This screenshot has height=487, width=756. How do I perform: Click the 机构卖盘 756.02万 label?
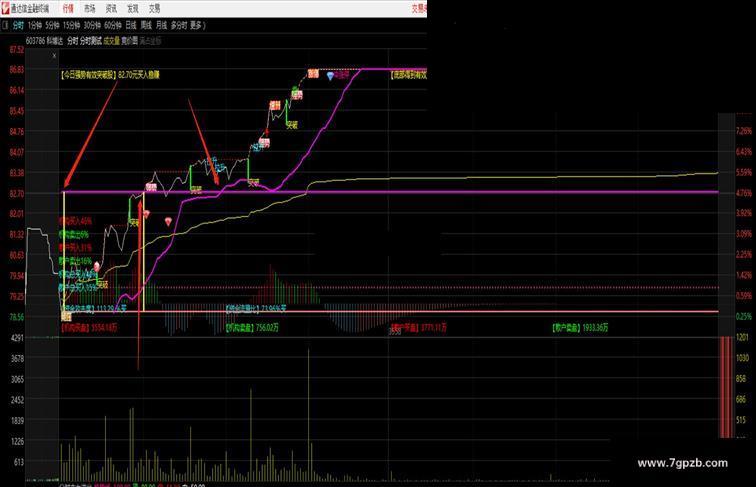click(x=252, y=328)
